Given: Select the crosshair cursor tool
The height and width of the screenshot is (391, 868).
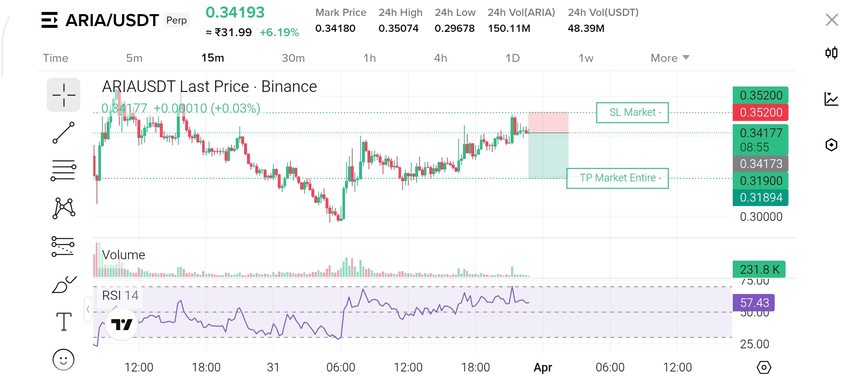Looking at the screenshot, I should [x=64, y=95].
